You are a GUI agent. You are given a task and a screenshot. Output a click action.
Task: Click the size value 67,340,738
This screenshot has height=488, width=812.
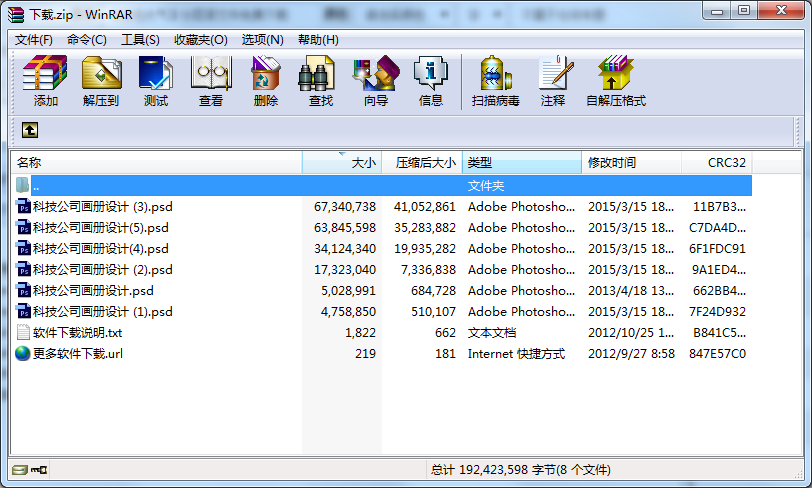point(345,207)
